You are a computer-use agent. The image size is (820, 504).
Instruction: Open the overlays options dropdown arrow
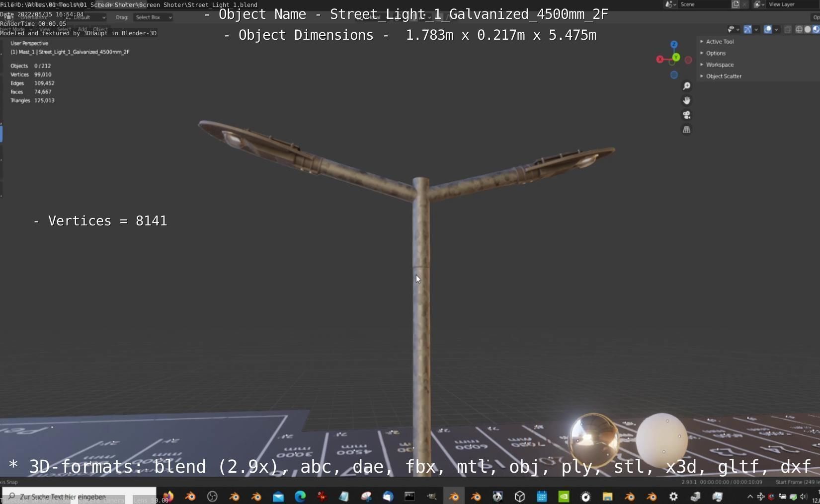coord(776,29)
